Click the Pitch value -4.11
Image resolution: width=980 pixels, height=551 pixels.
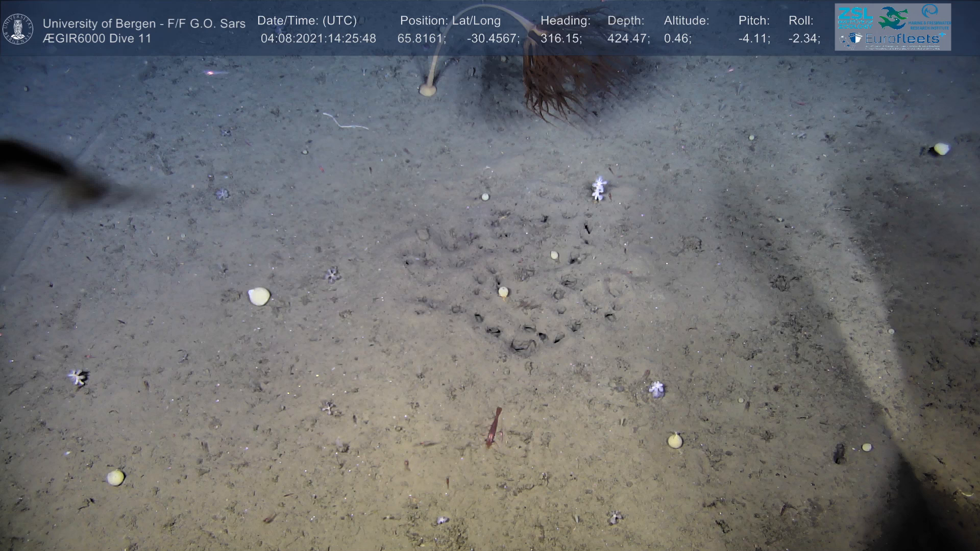[754, 39]
